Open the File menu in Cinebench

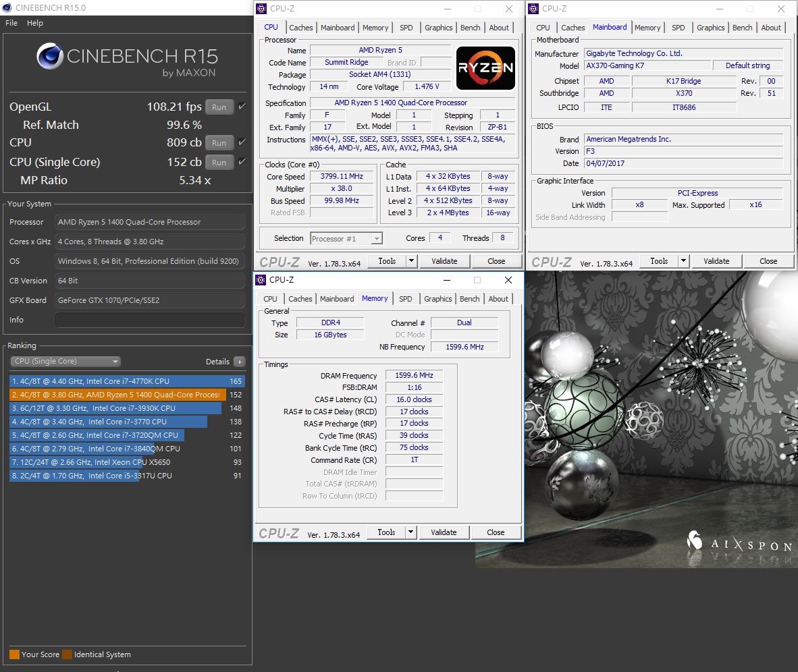point(11,23)
